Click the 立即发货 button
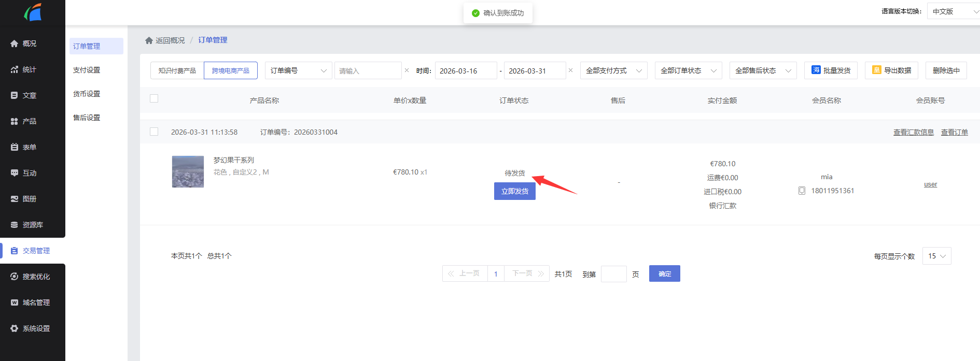The height and width of the screenshot is (361, 980). (x=514, y=191)
